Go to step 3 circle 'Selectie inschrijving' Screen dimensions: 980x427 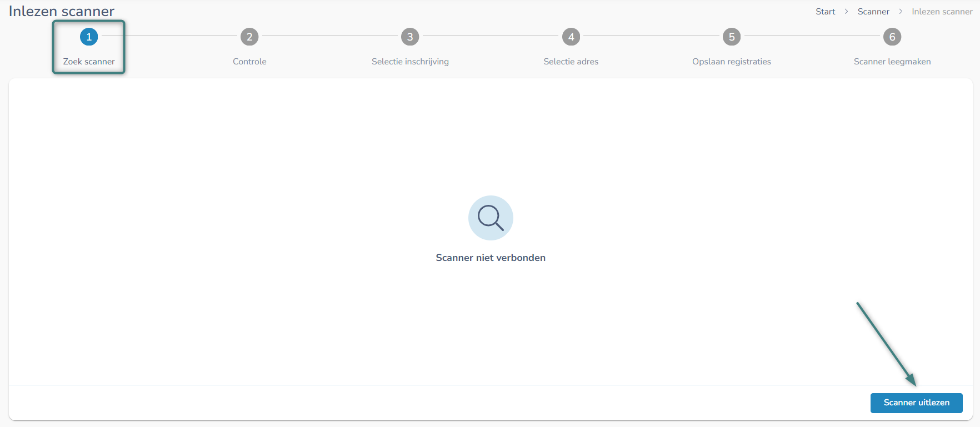coord(410,37)
